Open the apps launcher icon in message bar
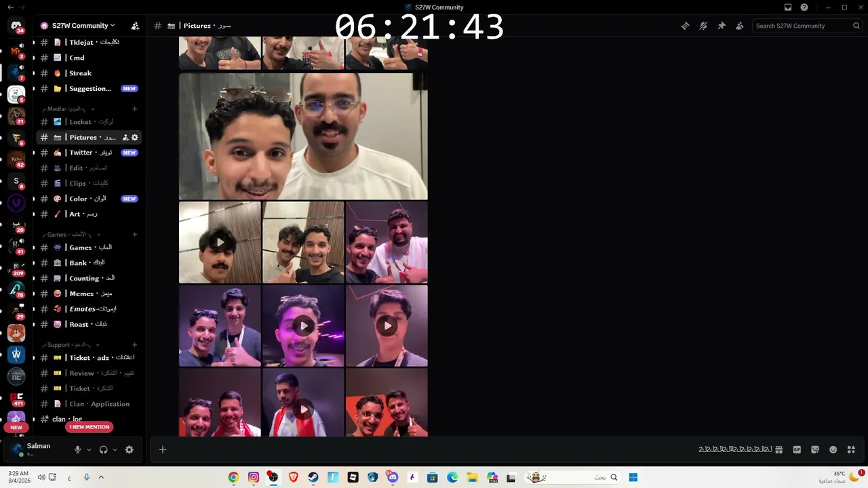 (851, 449)
